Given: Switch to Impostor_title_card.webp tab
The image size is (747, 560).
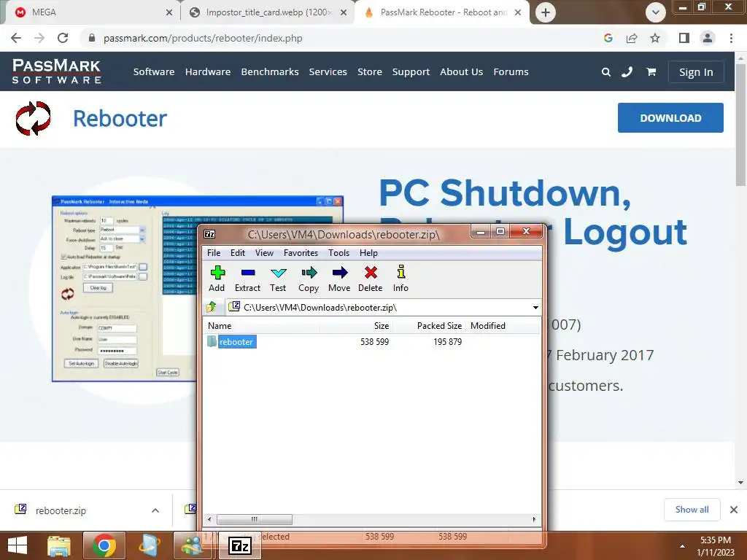Looking at the screenshot, I should point(268,12).
